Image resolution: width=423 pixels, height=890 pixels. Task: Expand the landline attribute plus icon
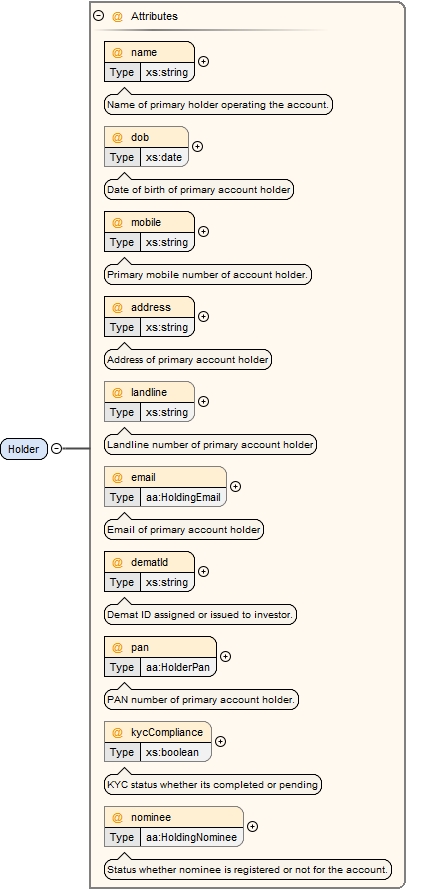click(x=203, y=401)
